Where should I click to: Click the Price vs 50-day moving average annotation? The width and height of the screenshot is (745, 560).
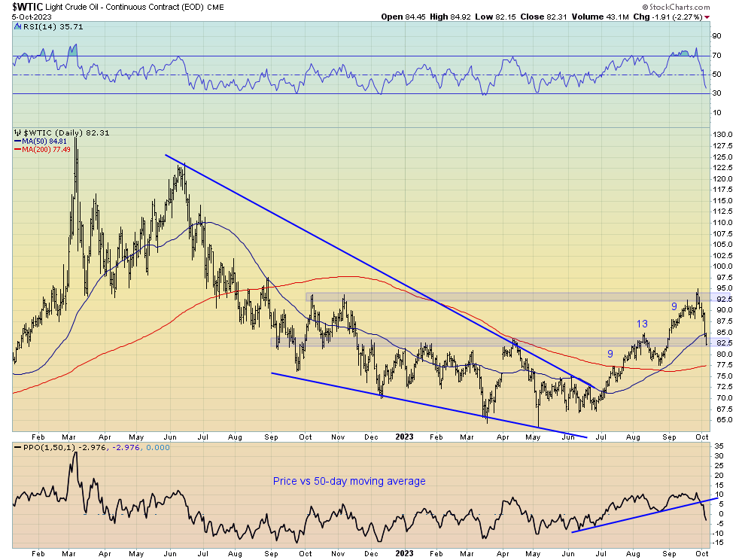[349, 481]
